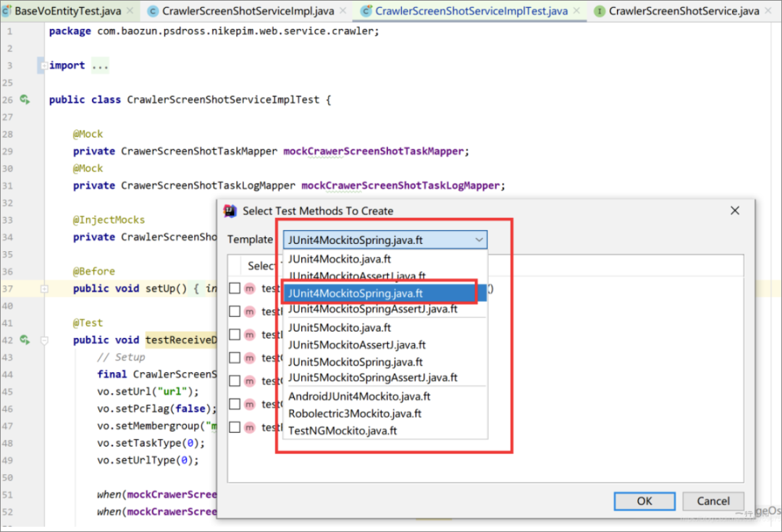Click the Java class icon on BaseVoEntityTest.java tab
782x532 pixels.
(x=7, y=10)
